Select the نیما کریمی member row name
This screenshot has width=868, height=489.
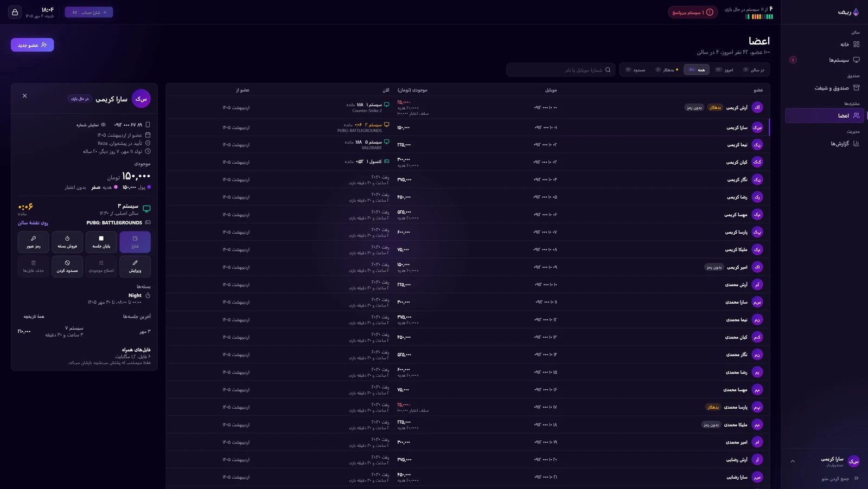[737, 145]
